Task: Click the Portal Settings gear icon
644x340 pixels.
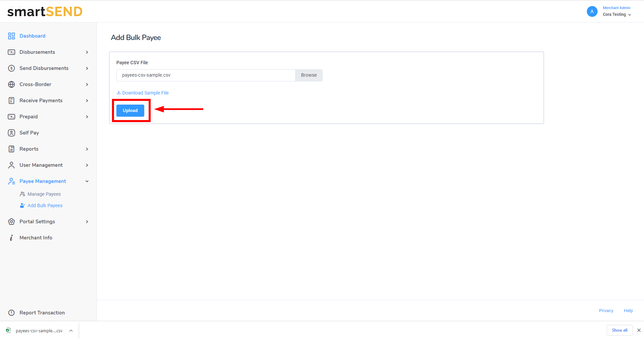Action: pos(11,222)
